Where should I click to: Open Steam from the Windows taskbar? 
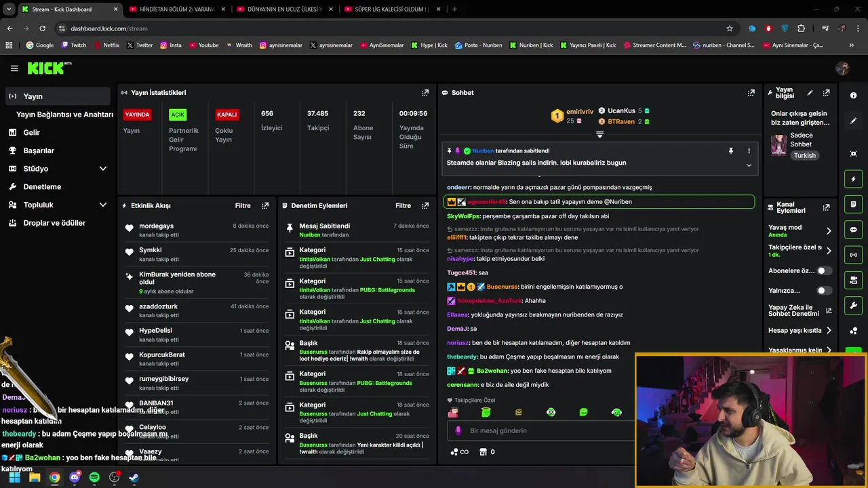point(134,477)
